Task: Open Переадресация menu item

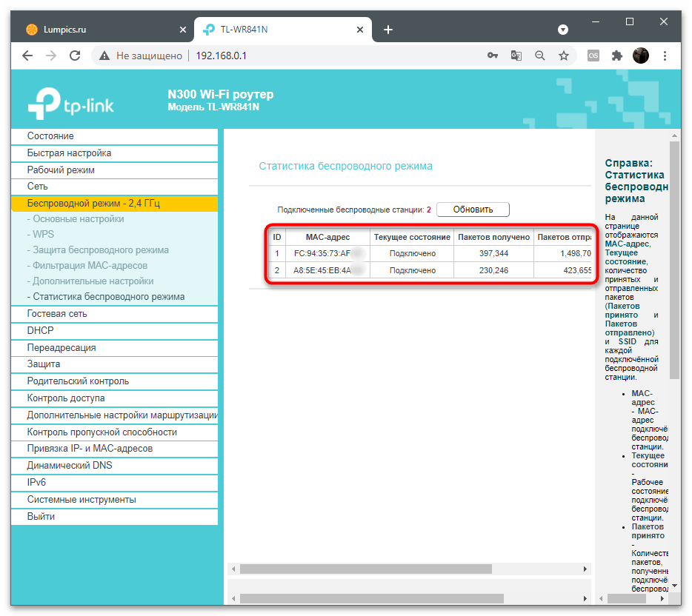Action: [114, 347]
